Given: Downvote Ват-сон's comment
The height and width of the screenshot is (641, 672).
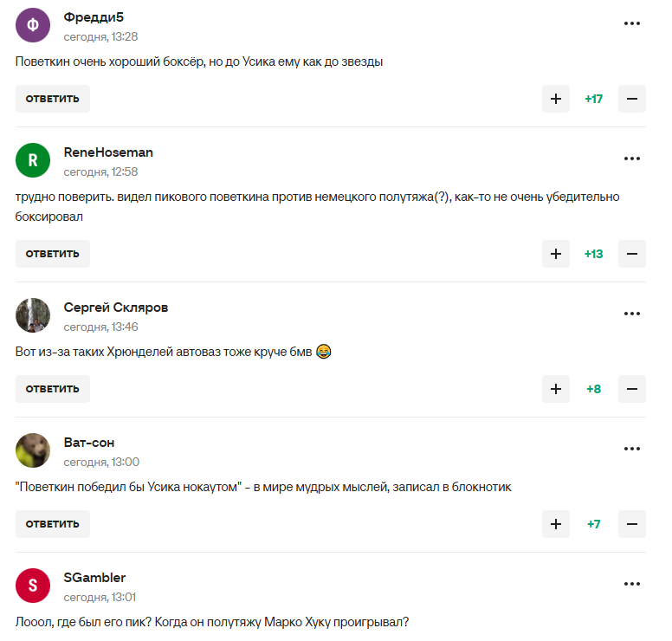Looking at the screenshot, I should click(x=631, y=524).
